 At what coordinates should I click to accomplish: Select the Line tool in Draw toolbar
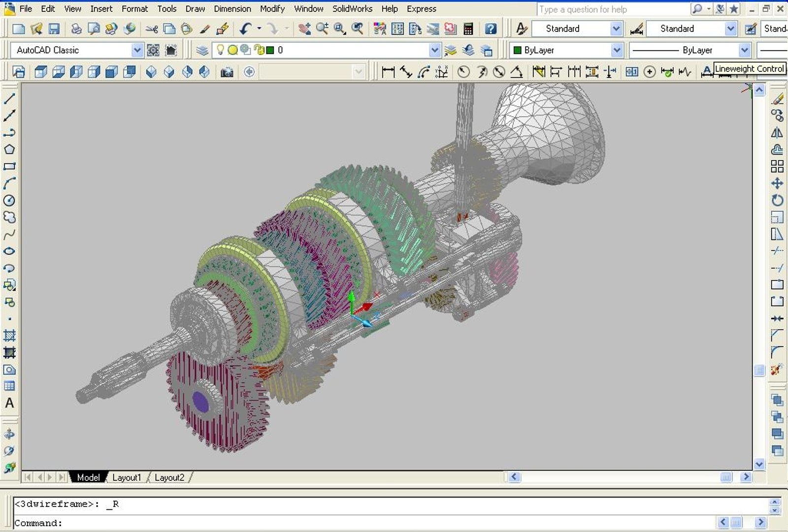(9, 98)
